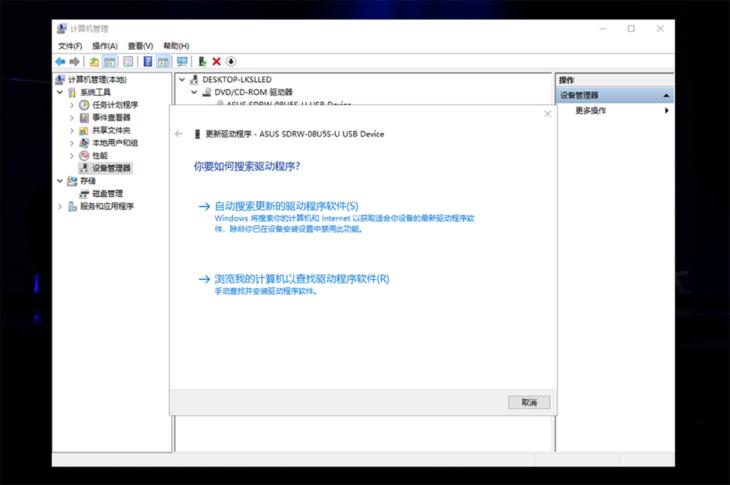Click the circled down-arrow toolbar icon
This screenshot has width=730, height=485.
(231, 62)
